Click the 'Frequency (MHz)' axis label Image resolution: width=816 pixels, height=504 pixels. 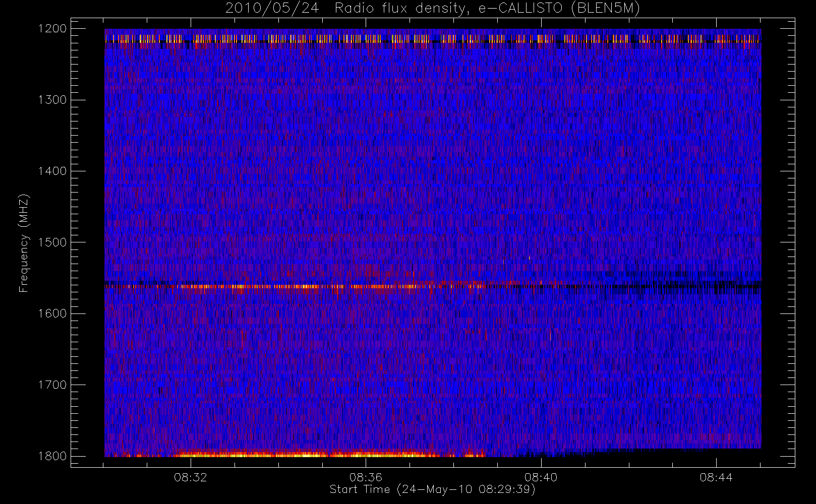24,243
